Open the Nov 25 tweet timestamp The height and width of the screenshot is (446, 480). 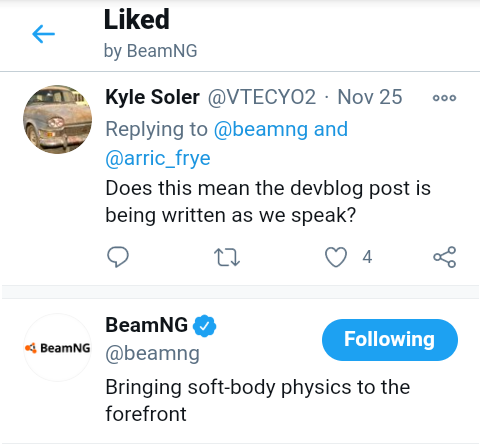tap(370, 97)
